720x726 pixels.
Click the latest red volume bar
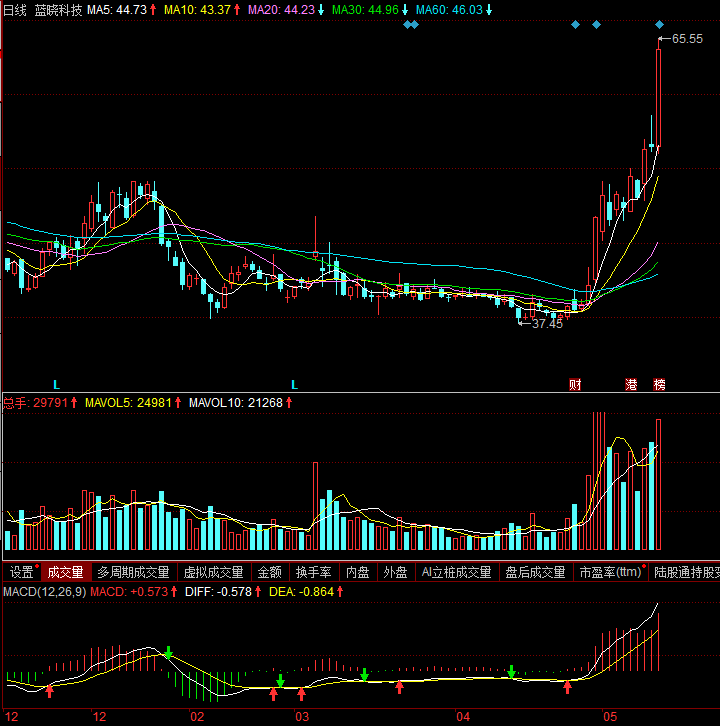658,484
